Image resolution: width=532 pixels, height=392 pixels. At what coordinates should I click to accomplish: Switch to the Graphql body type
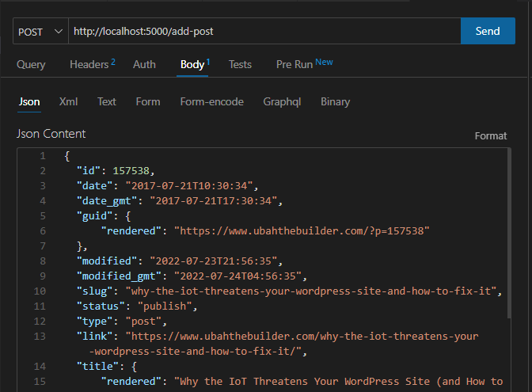tap(282, 101)
